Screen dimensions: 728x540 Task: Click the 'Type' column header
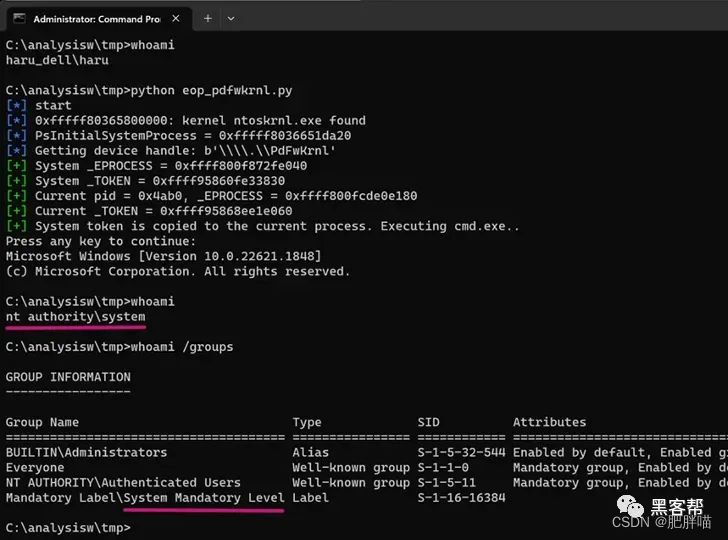coord(307,423)
